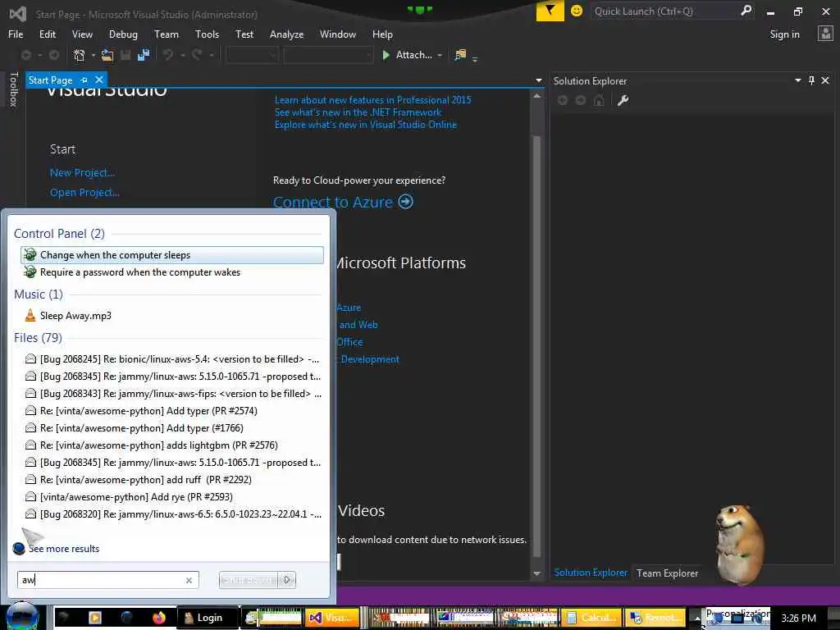Expand the Undo history dropdown
The height and width of the screenshot is (630, 840).
183,55
